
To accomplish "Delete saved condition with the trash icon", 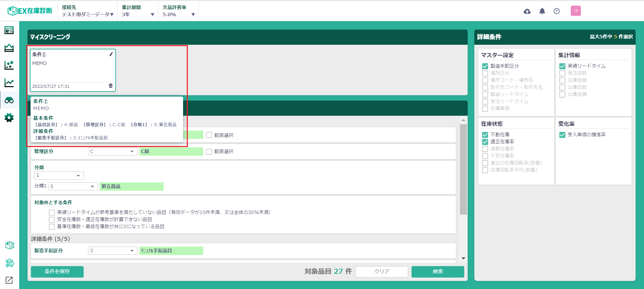I will (x=111, y=86).
